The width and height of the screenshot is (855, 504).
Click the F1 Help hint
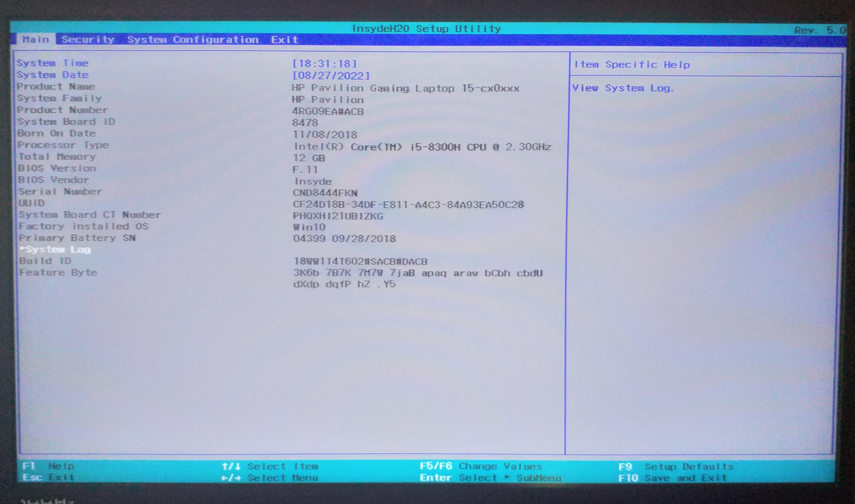tap(48, 466)
